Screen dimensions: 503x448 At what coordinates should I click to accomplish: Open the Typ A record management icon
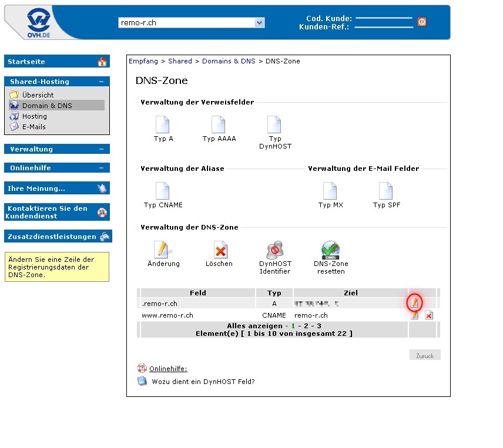tap(163, 124)
